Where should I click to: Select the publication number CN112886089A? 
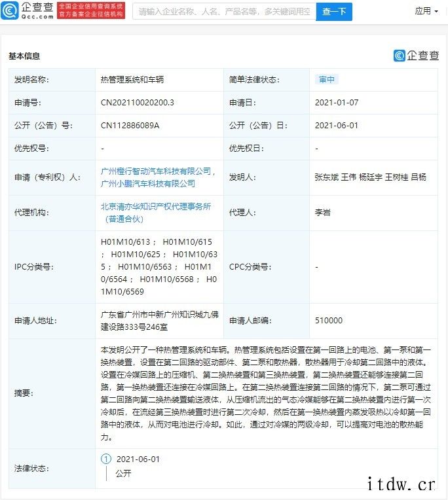(130, 126)
